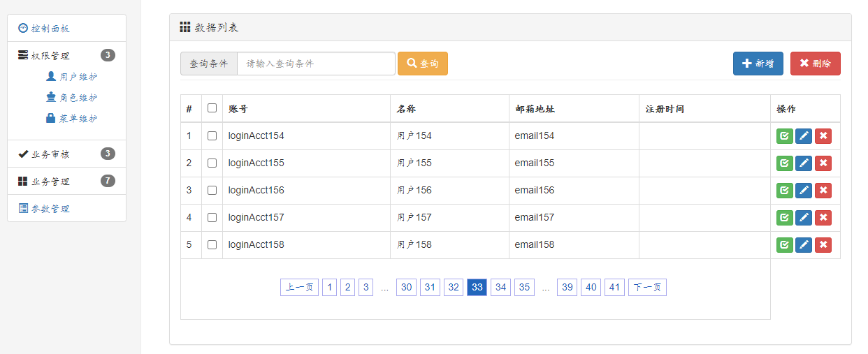The image size is (868, 354).
Task: Delete the loginAcct155 row with red X
Action: click(x=823, y=163)
